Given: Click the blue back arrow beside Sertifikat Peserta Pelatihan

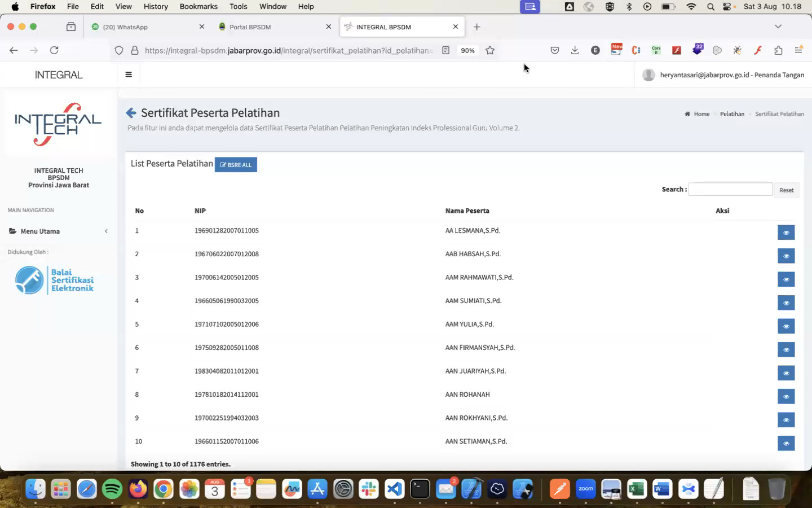Looking at the screenshot, I should pos(131,113).
